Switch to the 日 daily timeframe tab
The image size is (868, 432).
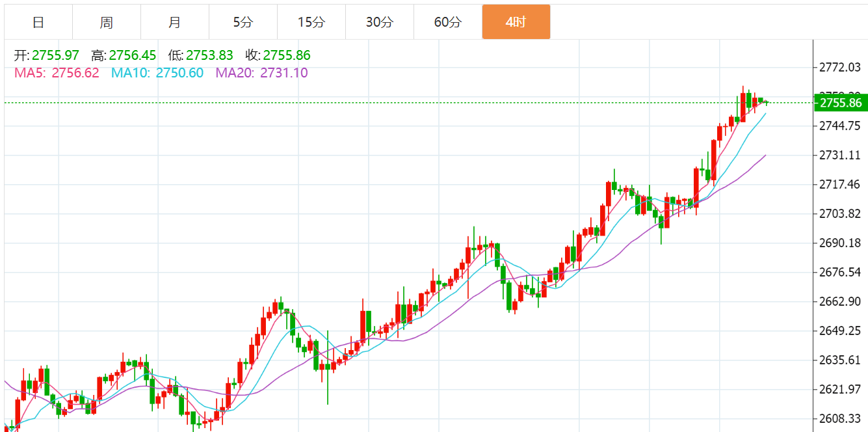point(38,22)
